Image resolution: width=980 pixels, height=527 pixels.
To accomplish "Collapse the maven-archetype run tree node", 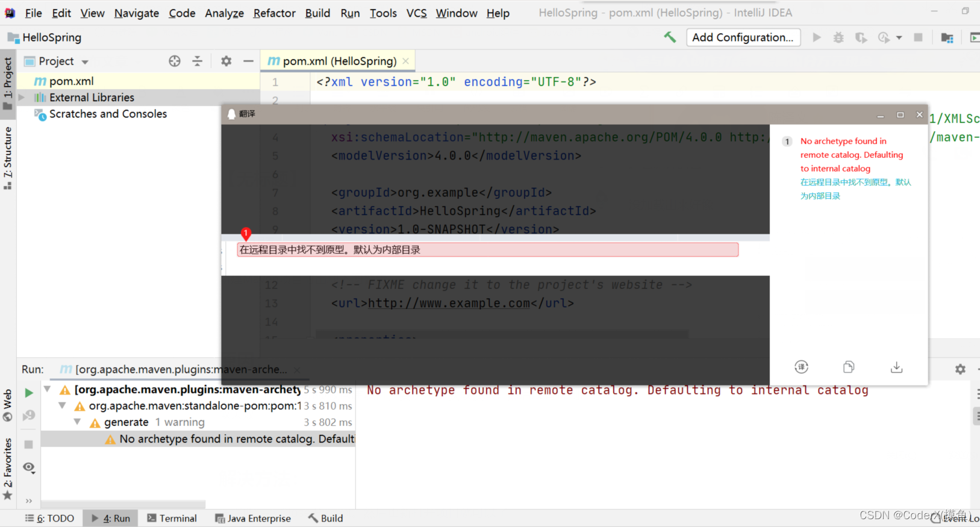I will pyautogui.click(x=47, y=390).
